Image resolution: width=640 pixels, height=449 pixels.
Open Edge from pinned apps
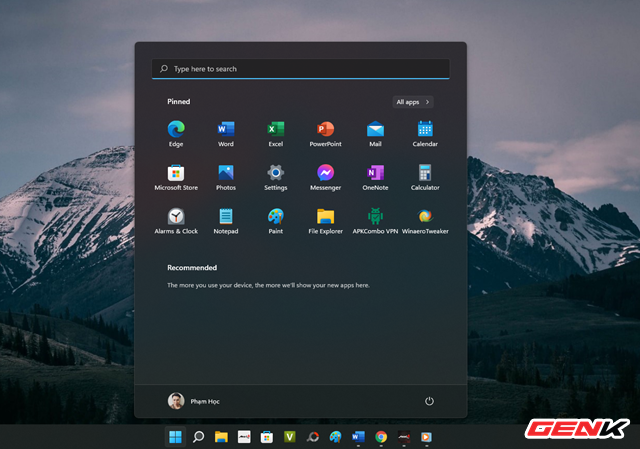click(x=176, y=133)
